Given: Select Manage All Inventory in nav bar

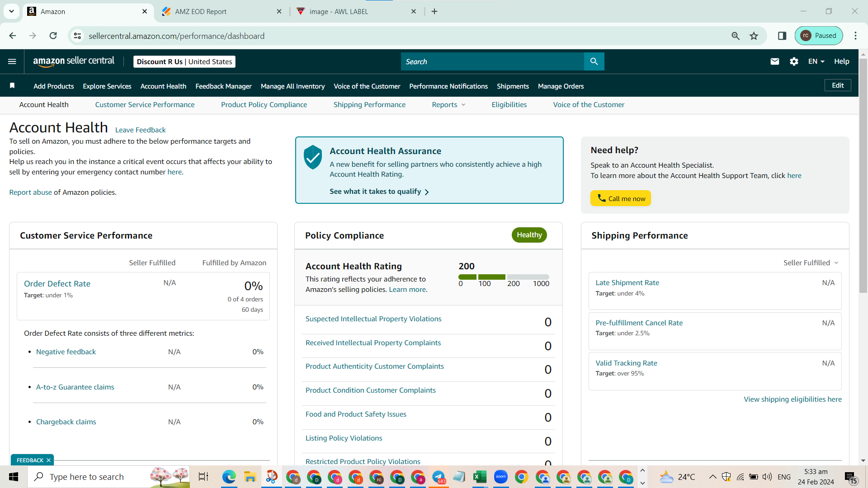Looking at the screenshot, I should (292, 86).
